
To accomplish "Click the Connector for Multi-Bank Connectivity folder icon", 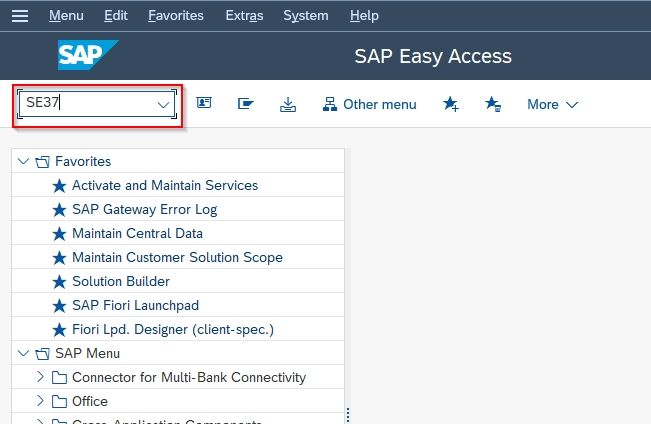I will point(59,377).
